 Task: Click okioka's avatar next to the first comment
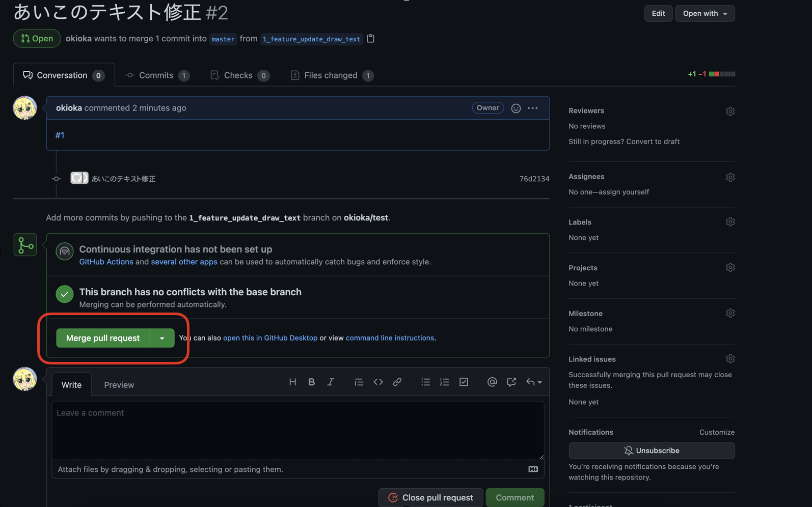(25, 108)
